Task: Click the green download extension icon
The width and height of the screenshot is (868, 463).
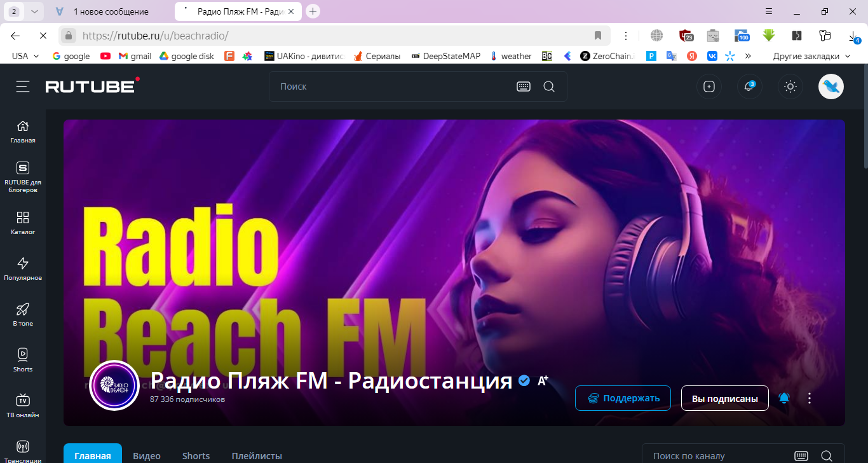Action: pos(769,36)
